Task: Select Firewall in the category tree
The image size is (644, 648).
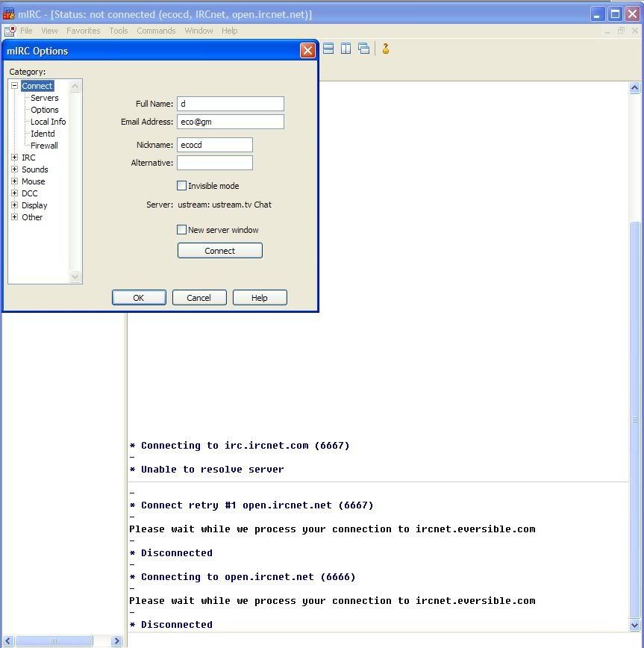Action: tap(44, 146)
